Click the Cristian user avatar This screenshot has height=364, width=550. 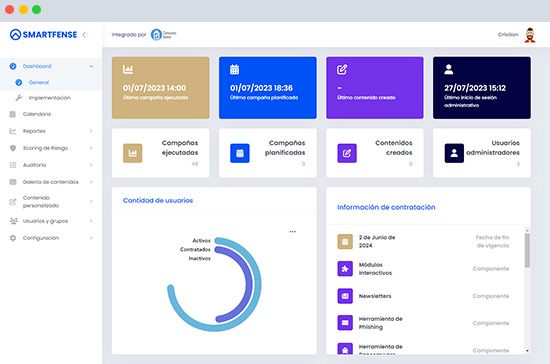[530, 35]
